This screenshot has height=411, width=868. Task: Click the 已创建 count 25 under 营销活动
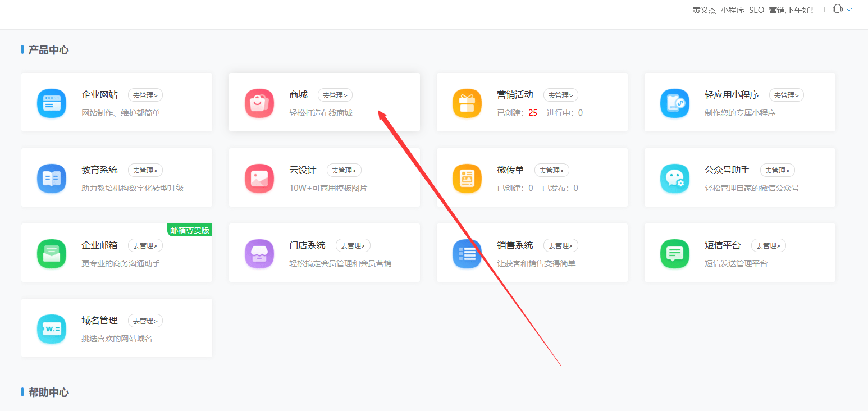click(533, 113)
